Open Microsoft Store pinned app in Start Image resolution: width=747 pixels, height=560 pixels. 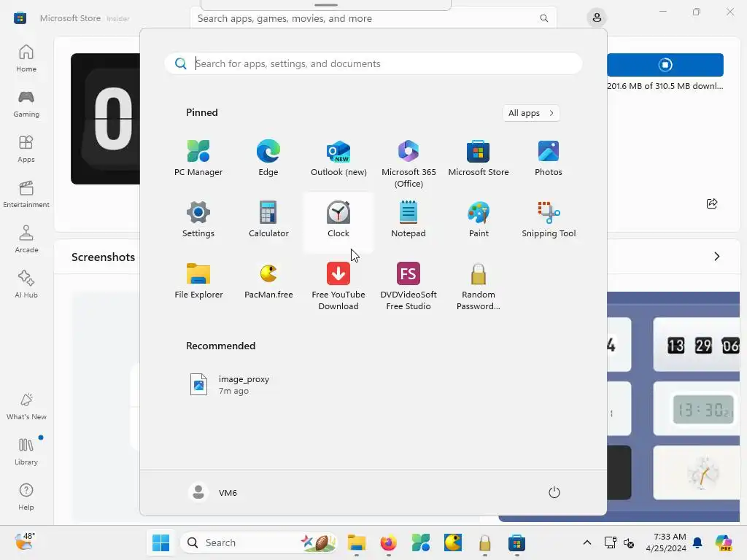(479, 158)
